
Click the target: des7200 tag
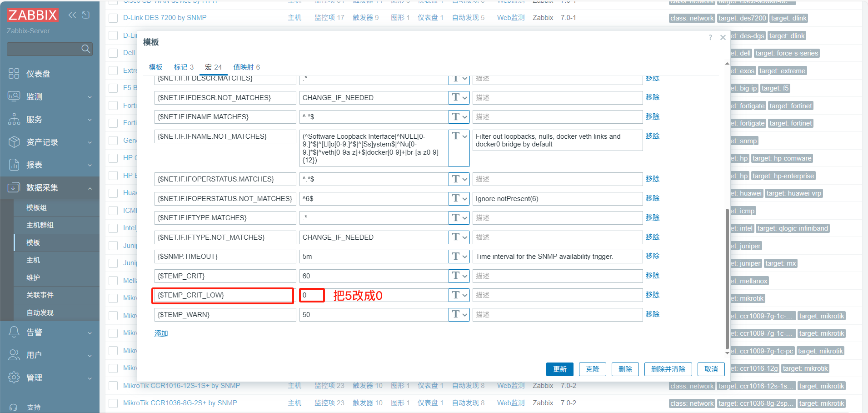point(743,18)
